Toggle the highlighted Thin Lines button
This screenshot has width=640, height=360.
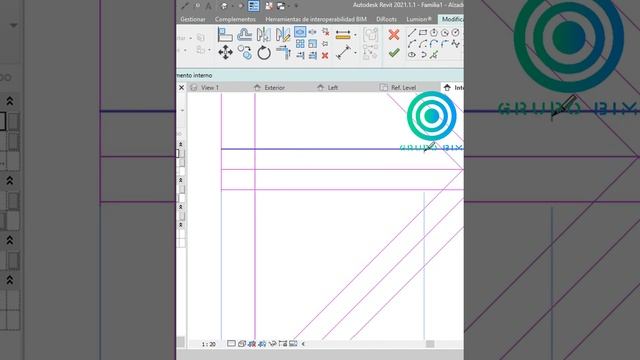coord(253,6)
